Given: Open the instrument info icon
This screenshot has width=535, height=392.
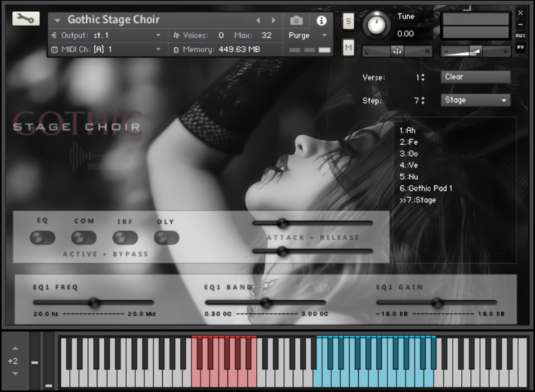Looking at the screenshot, I should 322,20.
